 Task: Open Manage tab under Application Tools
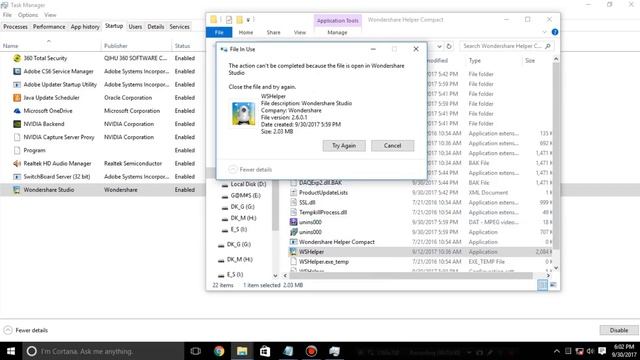[337, 32]
